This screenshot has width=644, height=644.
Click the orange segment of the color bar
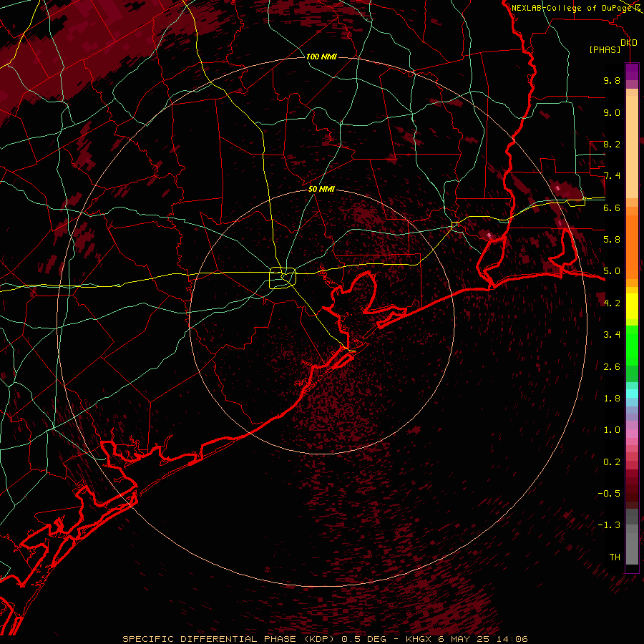pos(632,246)
